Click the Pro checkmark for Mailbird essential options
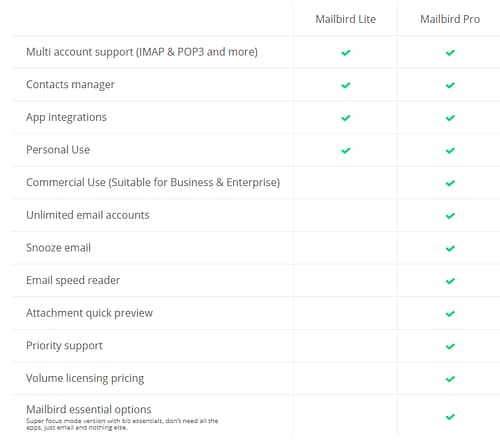This screenshot has width=500, height=446. click(x=450, y=417)
